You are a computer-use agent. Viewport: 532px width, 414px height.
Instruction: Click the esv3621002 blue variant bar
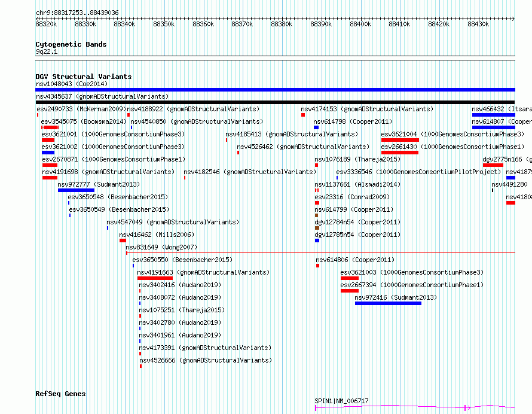pos(48,153)
